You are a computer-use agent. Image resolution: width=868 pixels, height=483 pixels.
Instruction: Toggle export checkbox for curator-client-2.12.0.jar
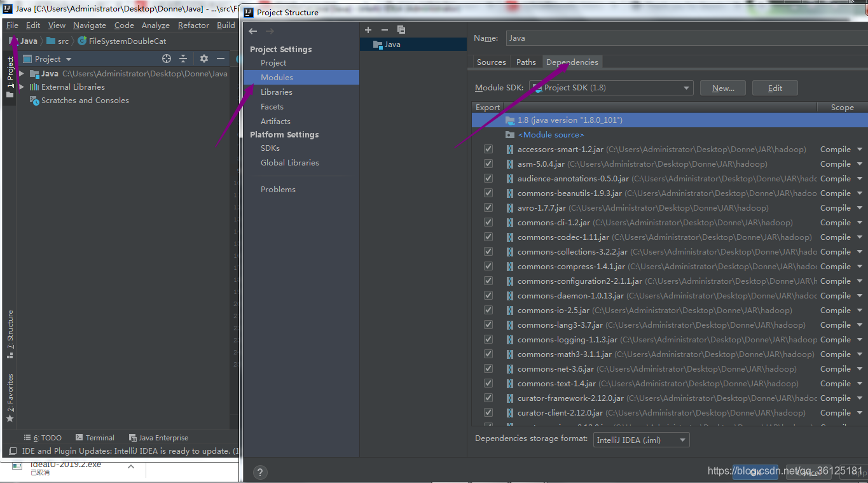click(x=488, y=413)
